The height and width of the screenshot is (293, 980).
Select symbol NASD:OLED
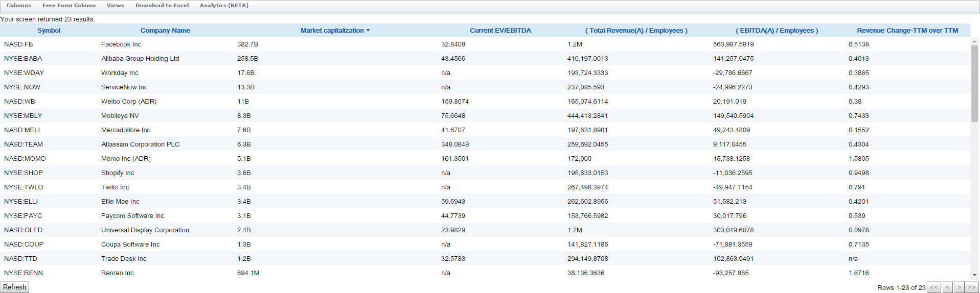(x=23, y=230)
